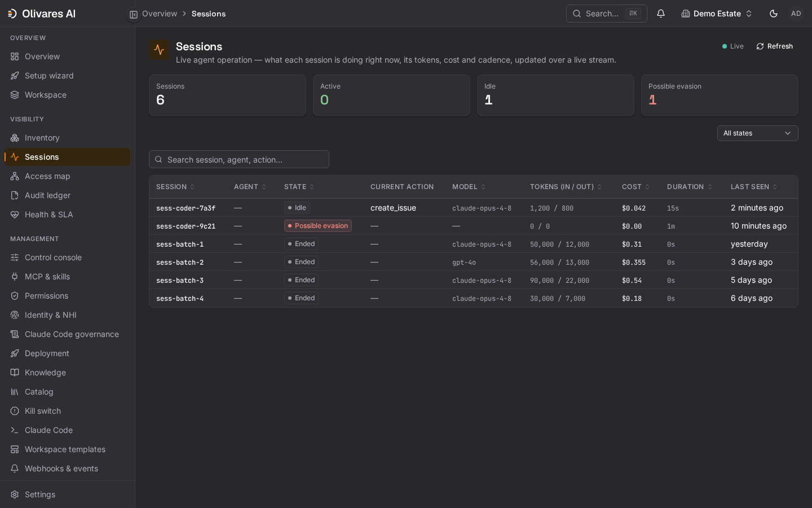
Task: Click the Audit ledger document icon
Action: click(x=15, y=195)
